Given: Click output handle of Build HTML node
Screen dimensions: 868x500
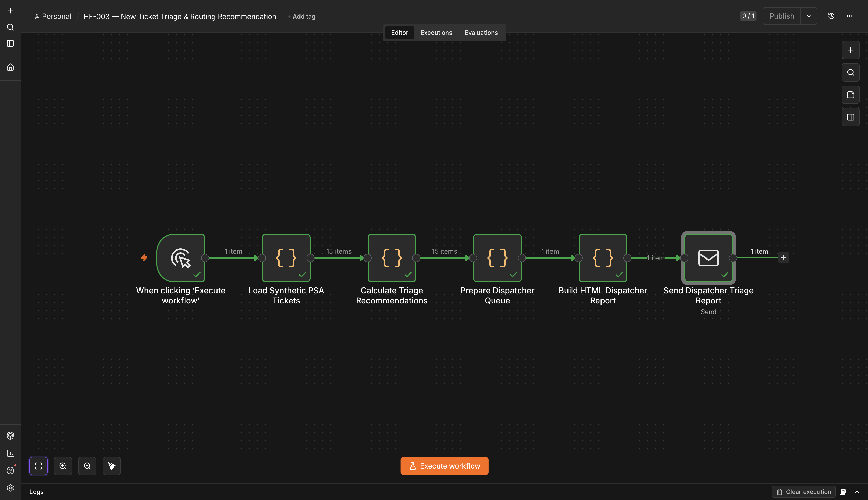Looking at the screenshot, I should (627, 258).
